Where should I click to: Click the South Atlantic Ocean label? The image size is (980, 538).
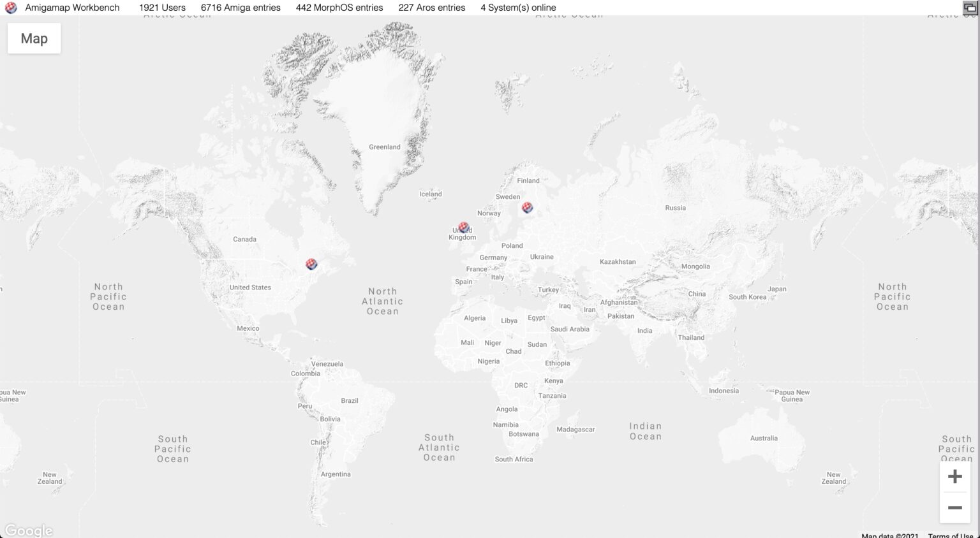coord(439,447)
